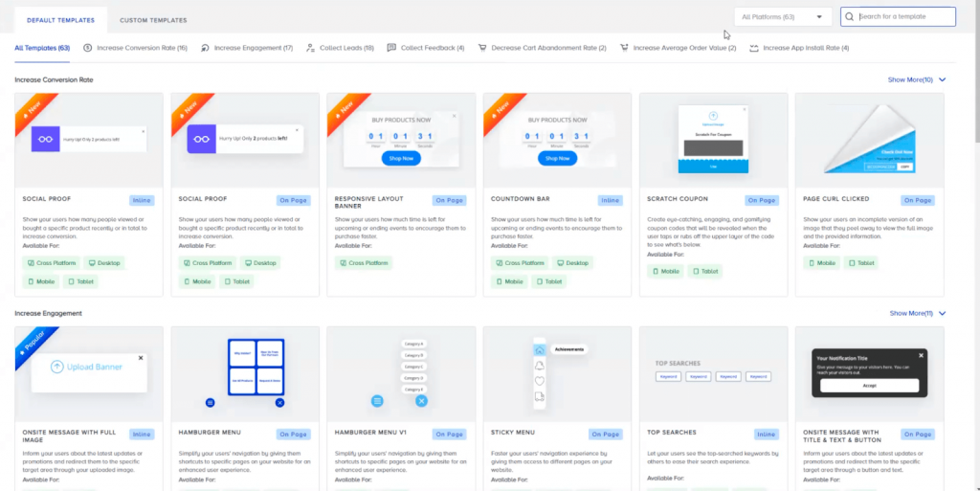Click the Decrease Cart Abandonment cart icon
The image size is (980, 491).
482,48
